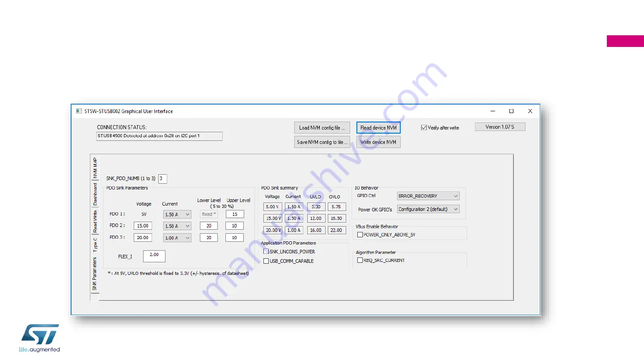Click PDO 3 lower level field
This screenshot has height=362, width=644.
click(x=209, y=238)
